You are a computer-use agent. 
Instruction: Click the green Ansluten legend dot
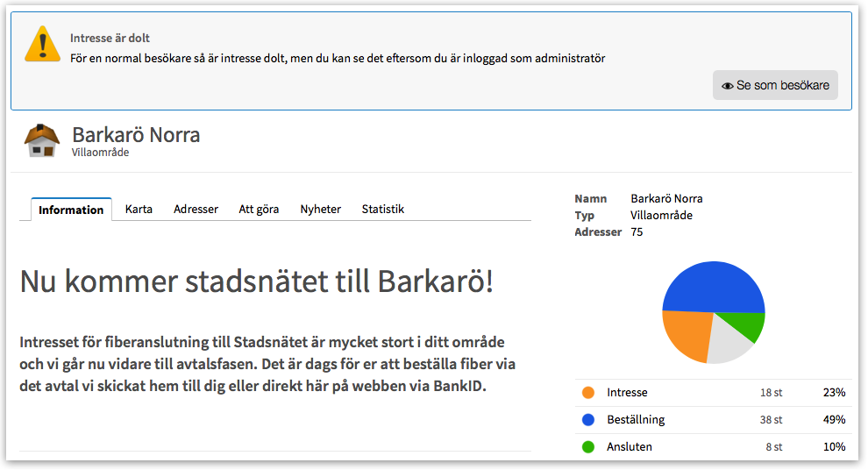[588, 447]
